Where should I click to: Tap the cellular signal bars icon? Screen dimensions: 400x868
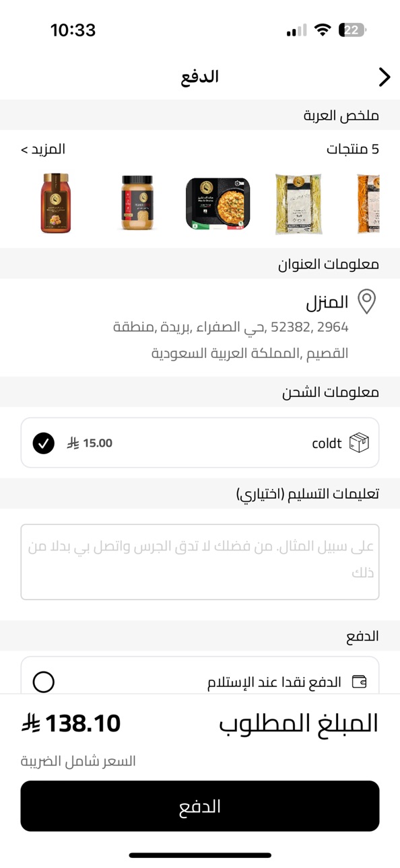[x=296, y=30]
